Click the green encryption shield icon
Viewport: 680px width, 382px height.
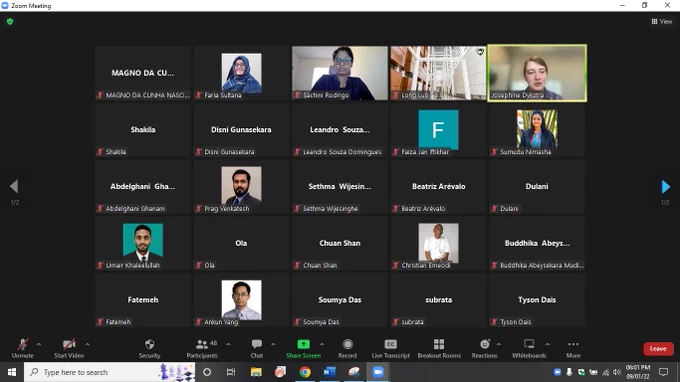[10, 21]
